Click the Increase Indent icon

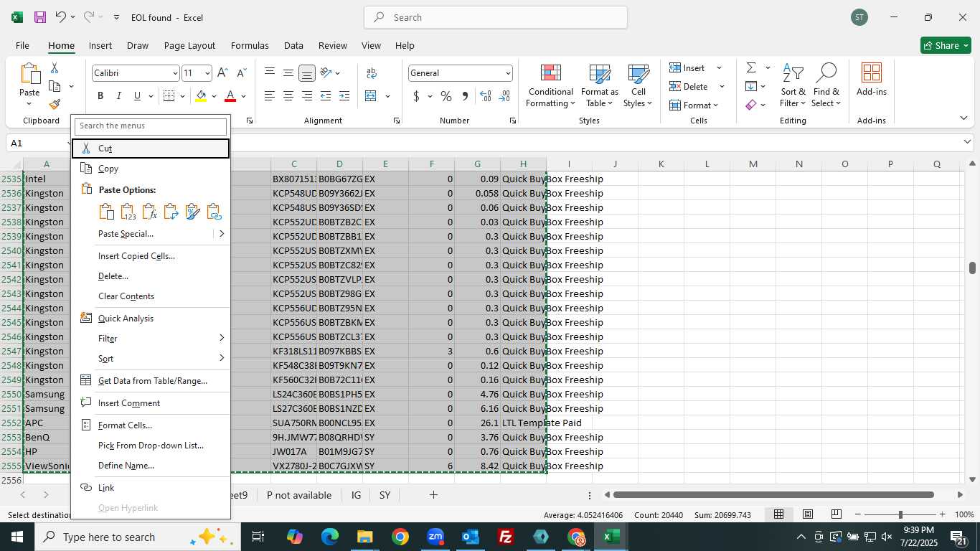[x=344, y=96]
